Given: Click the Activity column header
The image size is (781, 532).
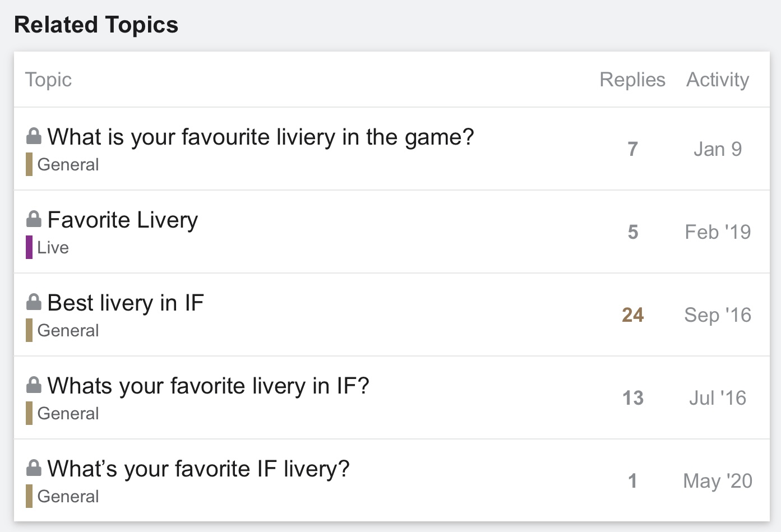Looking at the screenshot, I should pos(718,80).
